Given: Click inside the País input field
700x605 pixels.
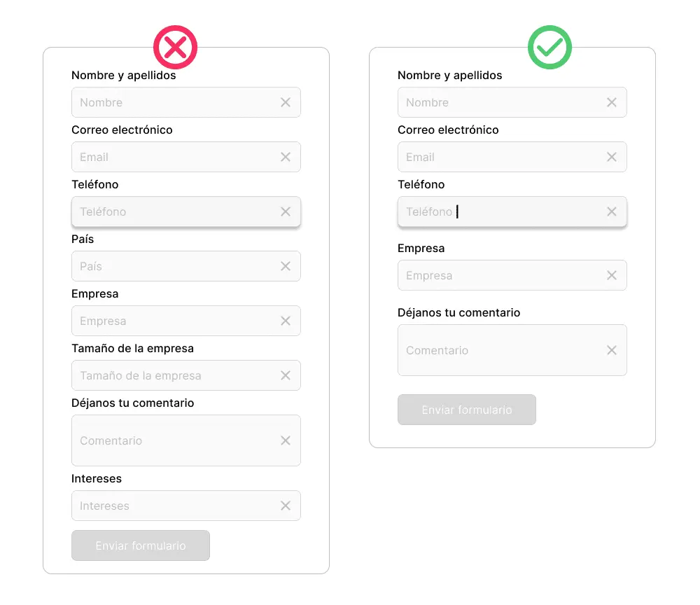Looking at the screenshot, I should [x=175, y=266].
